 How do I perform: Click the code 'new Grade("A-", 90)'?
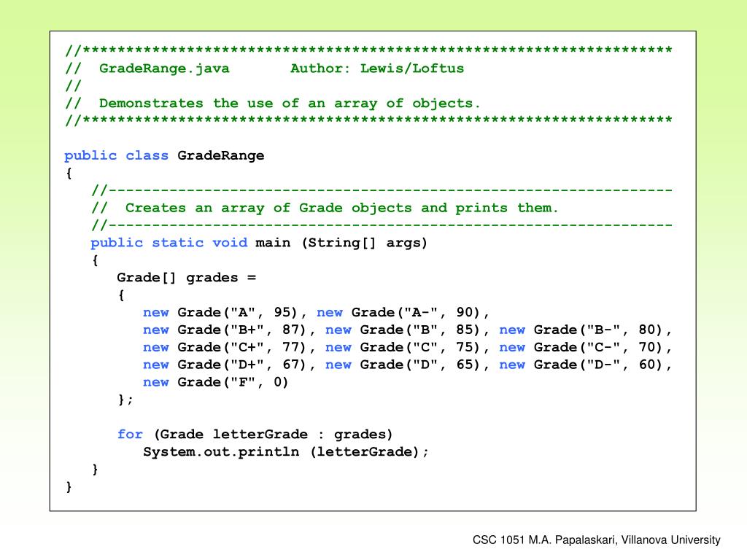pos(399,312)
